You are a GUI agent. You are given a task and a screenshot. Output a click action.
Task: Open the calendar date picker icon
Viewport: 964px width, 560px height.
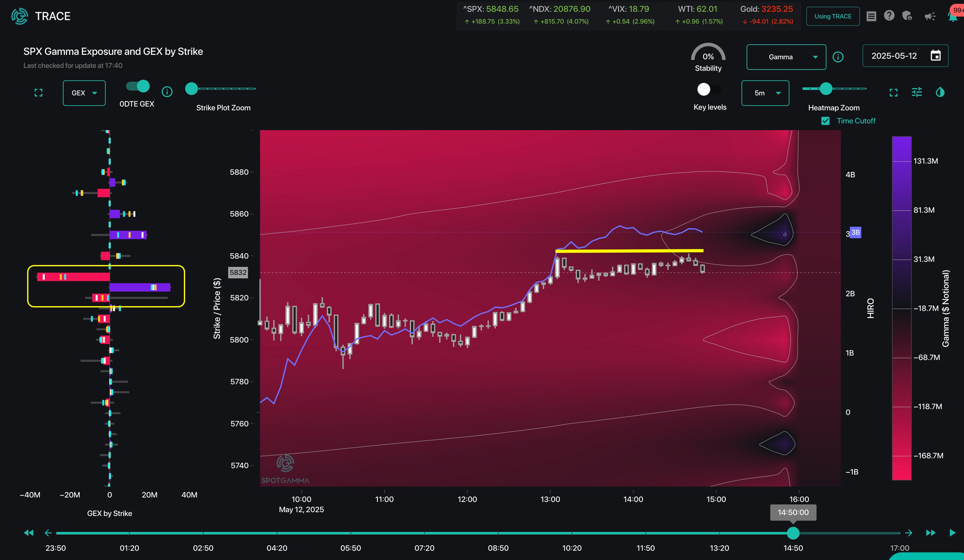point(935,56)
